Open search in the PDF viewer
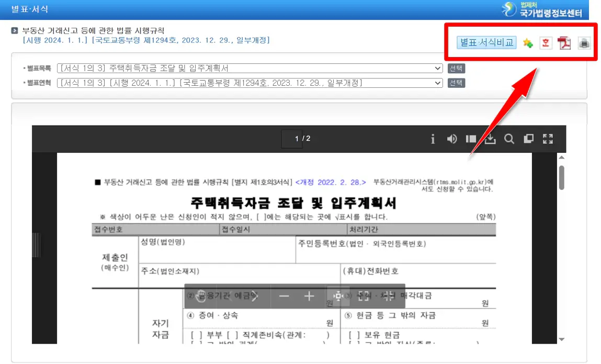This screenshot has width=601, height=364. (x=509, y=139)
